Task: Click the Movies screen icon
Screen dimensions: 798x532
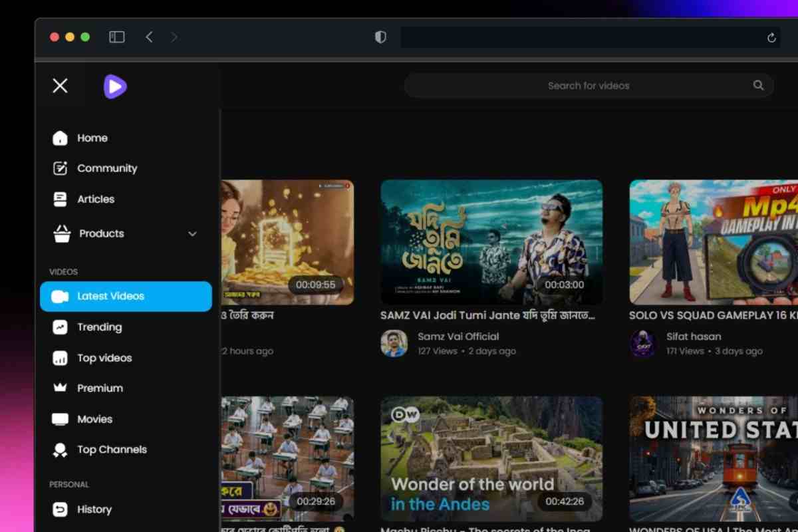Action: pyautogui.click(x=60, y=419)
